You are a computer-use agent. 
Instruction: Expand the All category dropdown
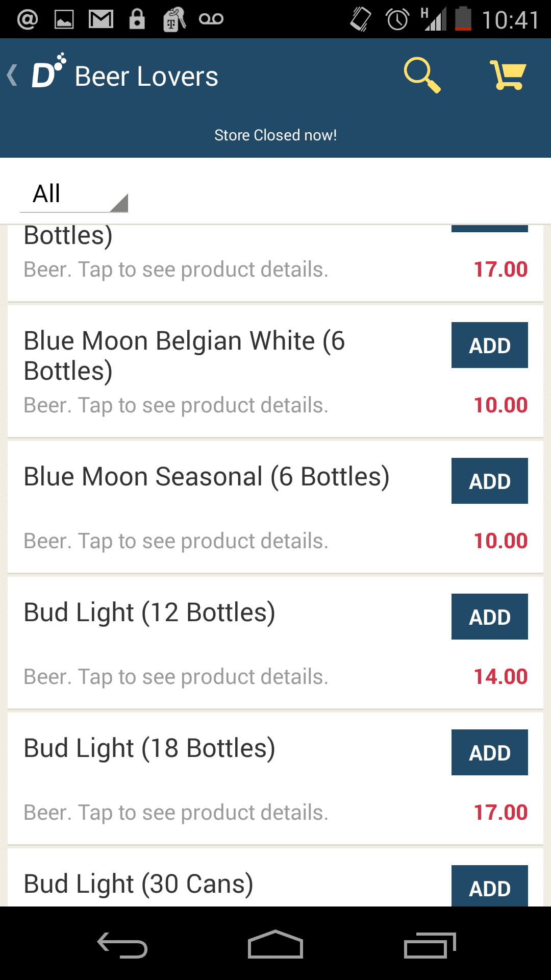pyautogui.click(x=74, y=194)
